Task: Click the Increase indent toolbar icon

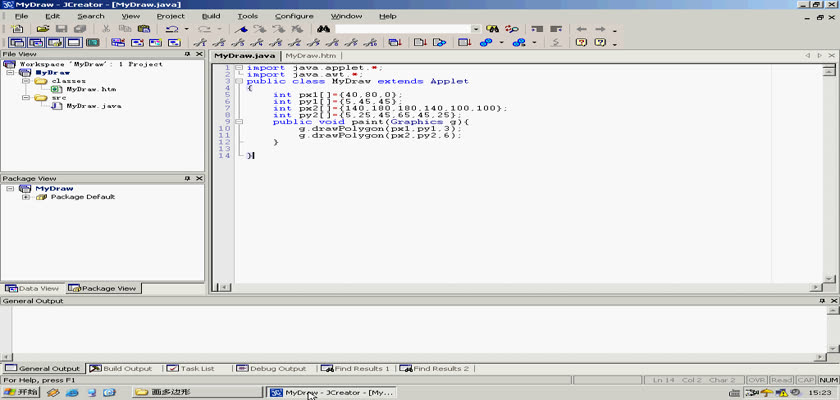Action: coord(537,29)
